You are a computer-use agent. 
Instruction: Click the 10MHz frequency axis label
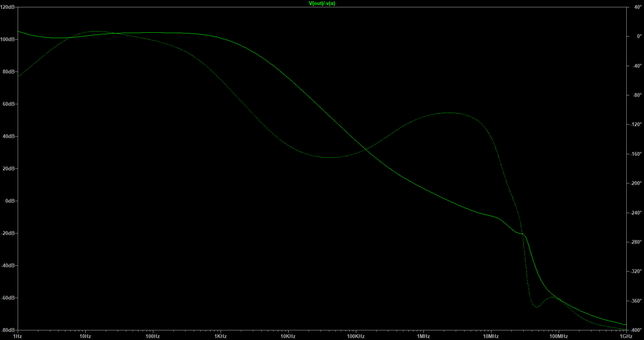click(x=491, y=336)
